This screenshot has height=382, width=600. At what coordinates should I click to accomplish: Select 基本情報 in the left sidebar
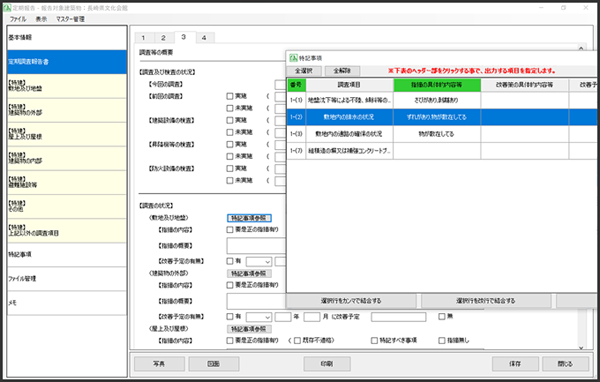coord(67,38)
